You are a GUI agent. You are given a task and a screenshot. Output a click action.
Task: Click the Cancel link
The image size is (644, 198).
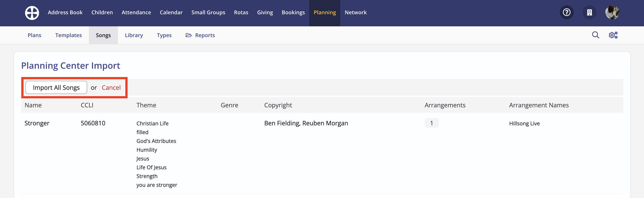[x=111, y=88]
